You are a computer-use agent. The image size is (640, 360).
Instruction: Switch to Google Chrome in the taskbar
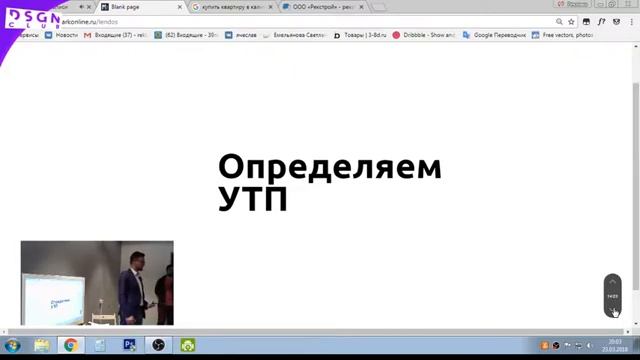point(71,345)
